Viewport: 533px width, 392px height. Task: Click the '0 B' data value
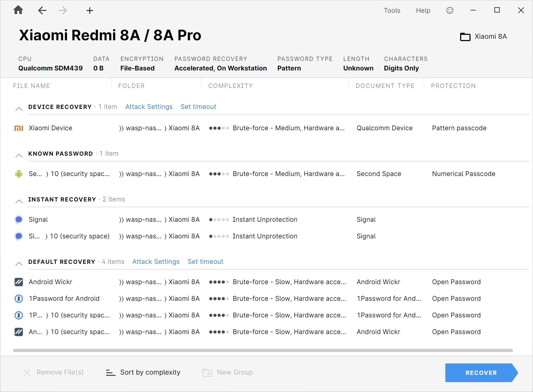click(x=98, y=68)
